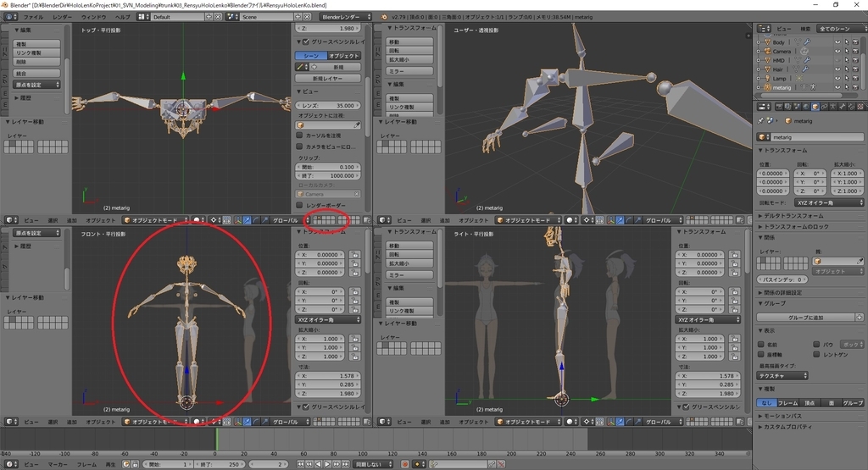Image resolution: width=868 pixels, height=470 pixels.
Task: Open pivot point selector in top view header
Action: pos(214,220)
